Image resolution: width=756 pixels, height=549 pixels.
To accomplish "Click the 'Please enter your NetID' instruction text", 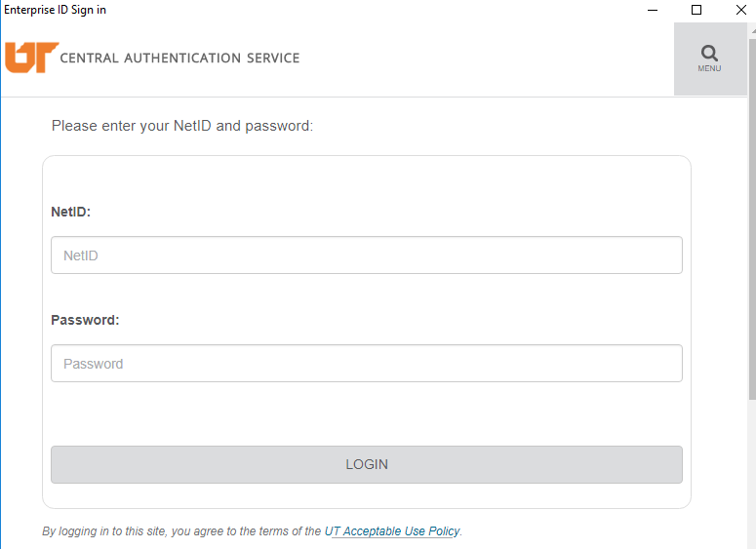I will tap(182, 126).
